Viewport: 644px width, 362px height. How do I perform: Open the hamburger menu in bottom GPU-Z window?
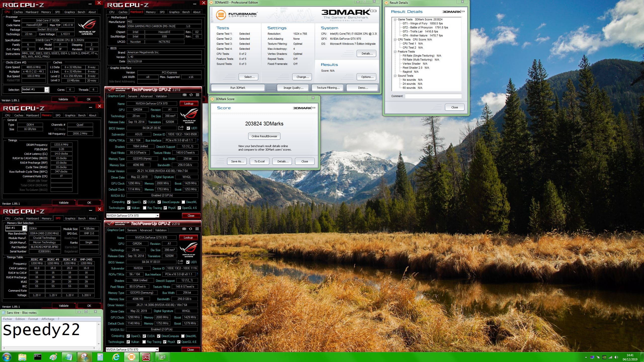coord(197,229)
